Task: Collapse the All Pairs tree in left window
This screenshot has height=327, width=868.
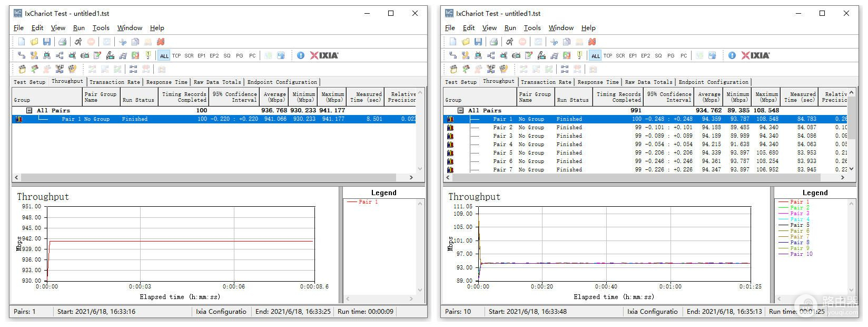Action: pos(30,111)
